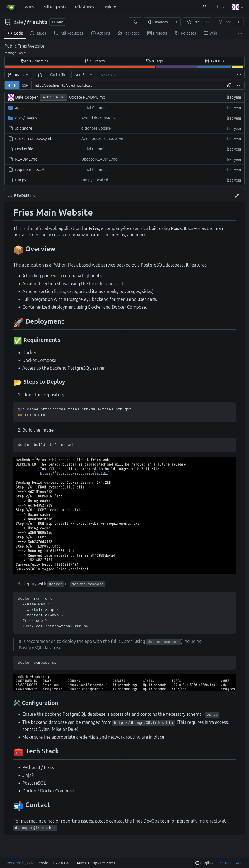
Task: Click the RSS feed icon button
Action: coord(135,22)
